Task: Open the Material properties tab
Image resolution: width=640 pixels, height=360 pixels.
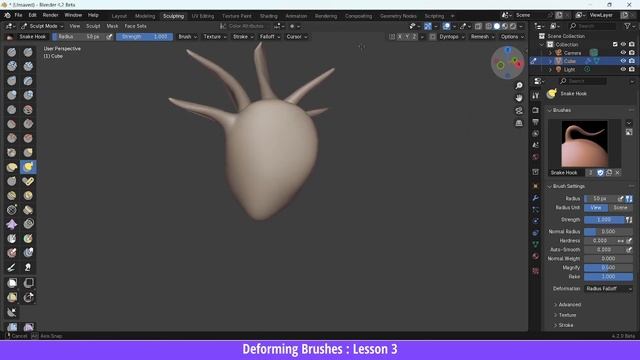Action: tap(536, 256)
